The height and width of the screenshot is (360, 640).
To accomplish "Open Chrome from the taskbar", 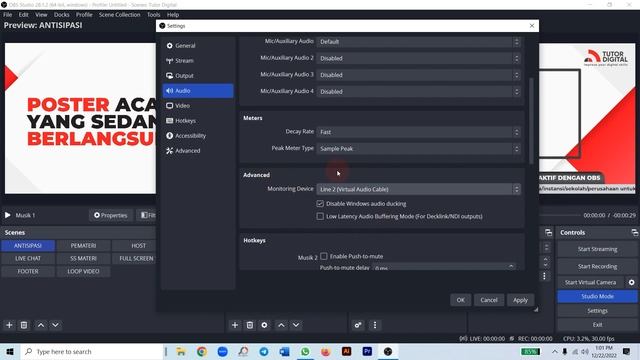I will click(202, 351).
